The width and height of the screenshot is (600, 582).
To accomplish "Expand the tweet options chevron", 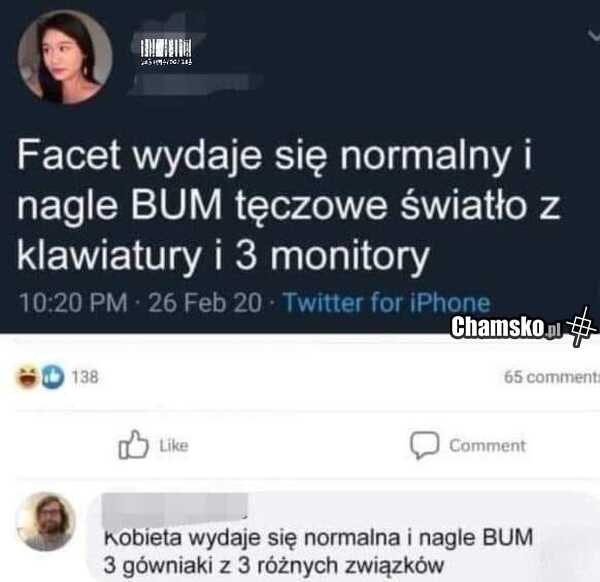I will [593, 35].
